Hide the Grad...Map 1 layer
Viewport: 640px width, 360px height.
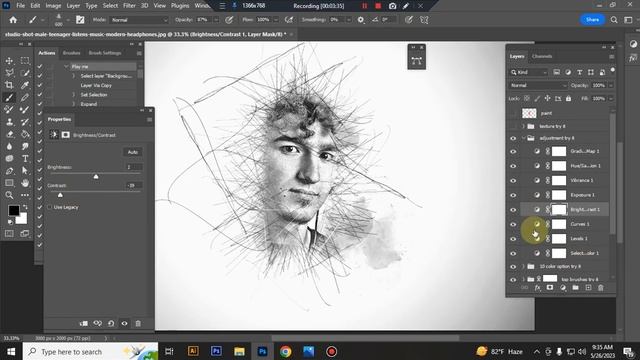(x=513, y=151)
